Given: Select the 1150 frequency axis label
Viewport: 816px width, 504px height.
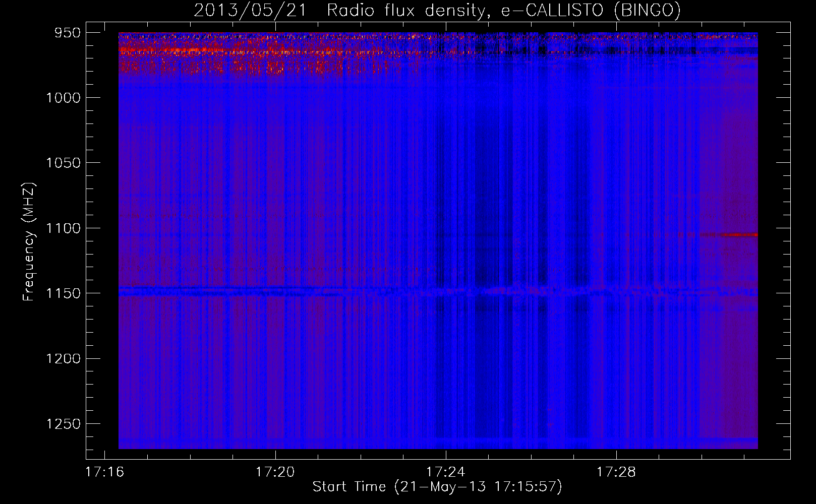Looking at the screenshot, I should click(x=63, y=293).
